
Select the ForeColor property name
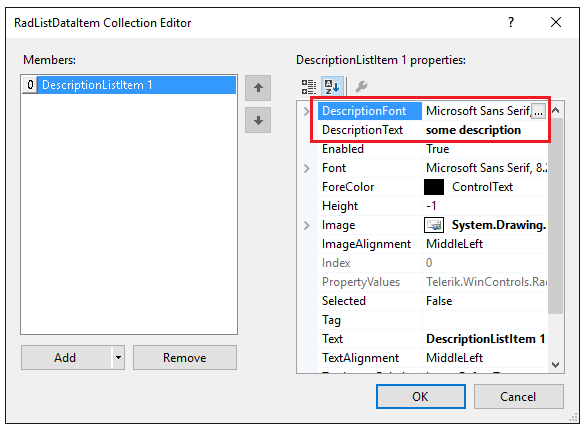[348, 187]
